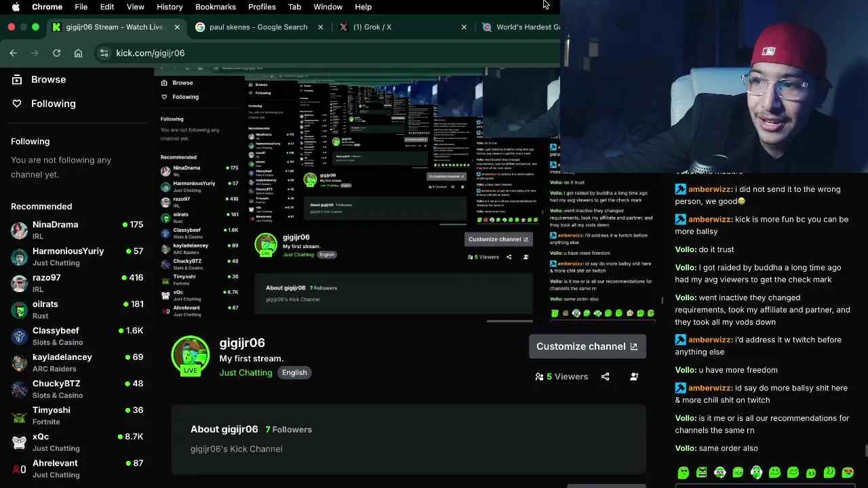Click the browser forward arrow
This screenshot has width=868, height=488.
coord(35,53)
